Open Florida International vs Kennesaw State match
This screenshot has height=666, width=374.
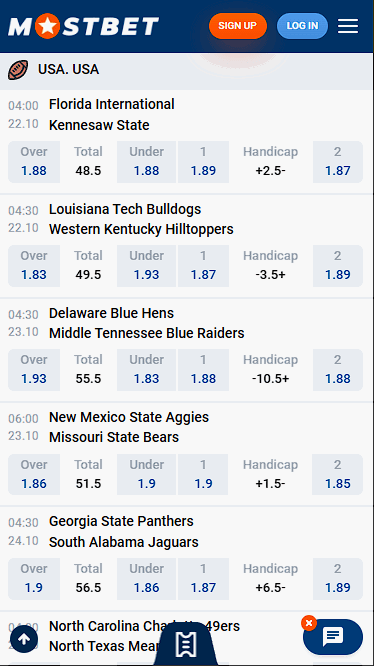[112, 115]
